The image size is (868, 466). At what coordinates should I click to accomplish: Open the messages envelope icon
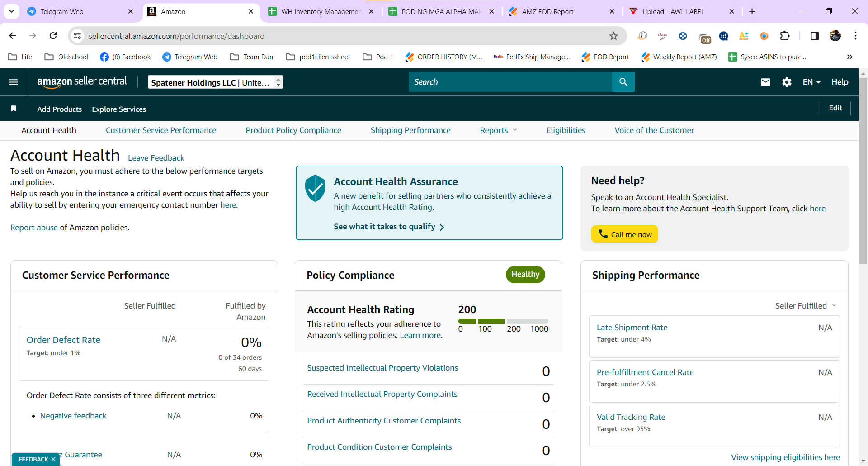point(765,82)
